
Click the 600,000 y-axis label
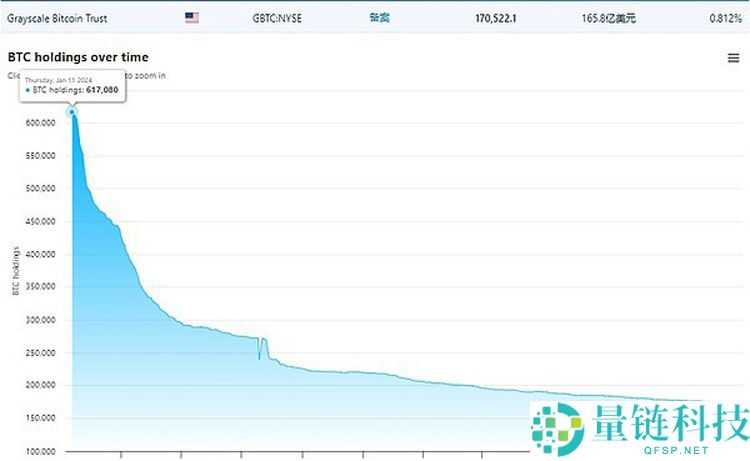pyautogui.click(x=40, y=123)
